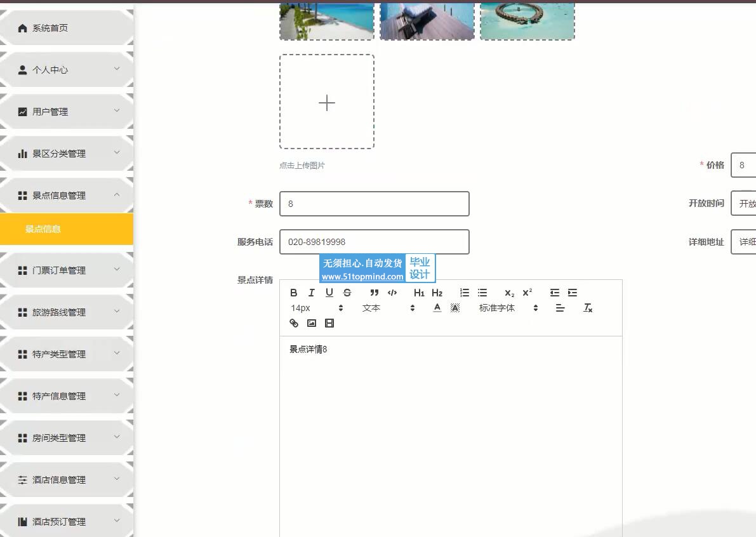Toggle strikethrough formatting

pos(347,293)
